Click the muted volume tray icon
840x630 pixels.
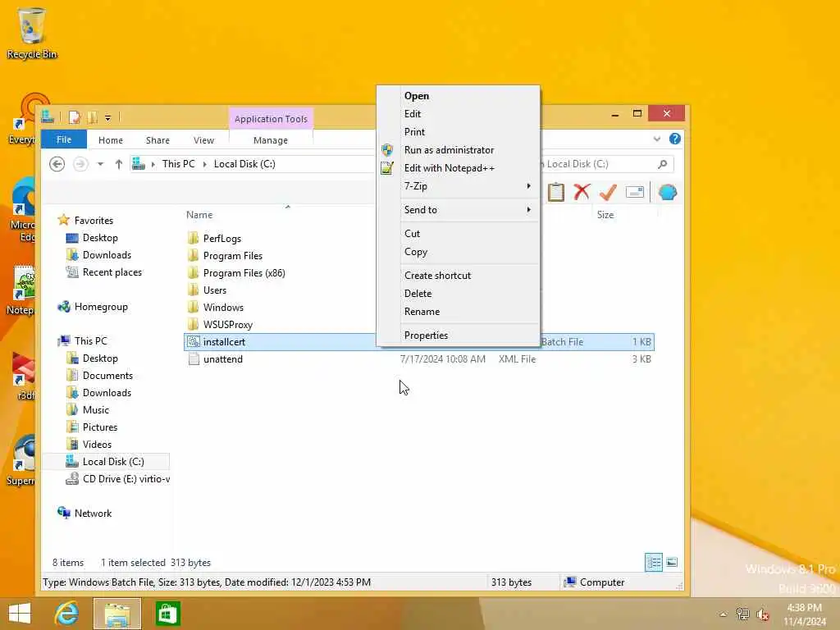762,614
